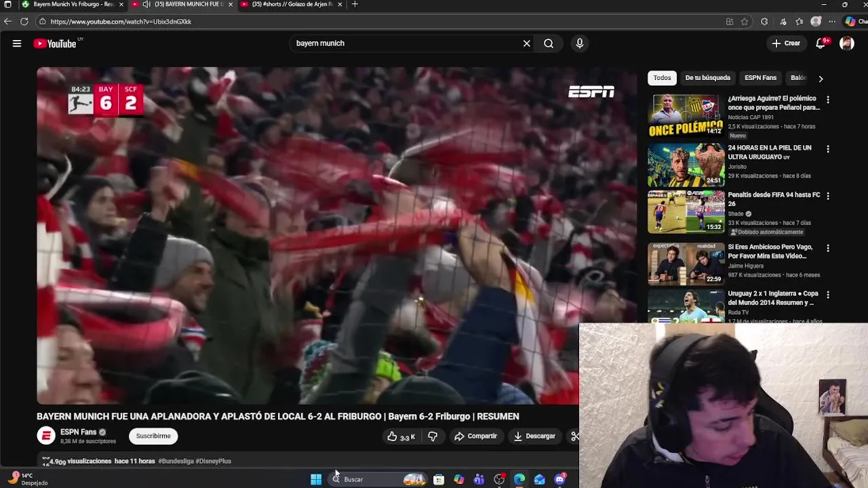Image resolution: width=868 pixels, height=488 pixels.
Task: Open the Edge profile icon
Action: coord(816,22)
